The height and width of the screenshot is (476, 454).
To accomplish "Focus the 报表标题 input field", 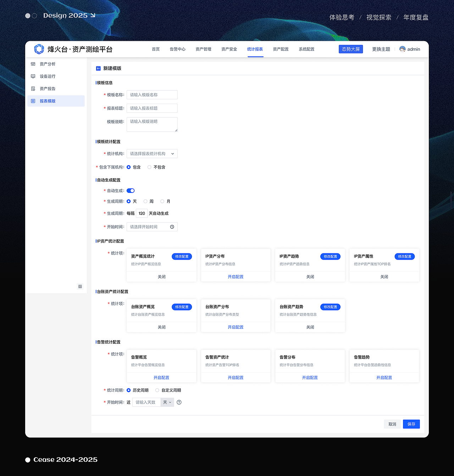I will pos(152,108).
